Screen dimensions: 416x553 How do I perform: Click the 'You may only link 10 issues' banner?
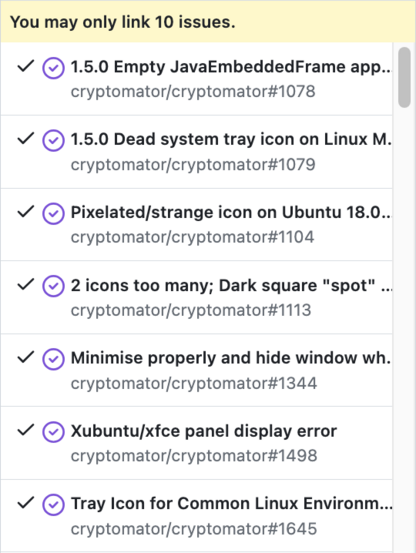click(208, 22)
